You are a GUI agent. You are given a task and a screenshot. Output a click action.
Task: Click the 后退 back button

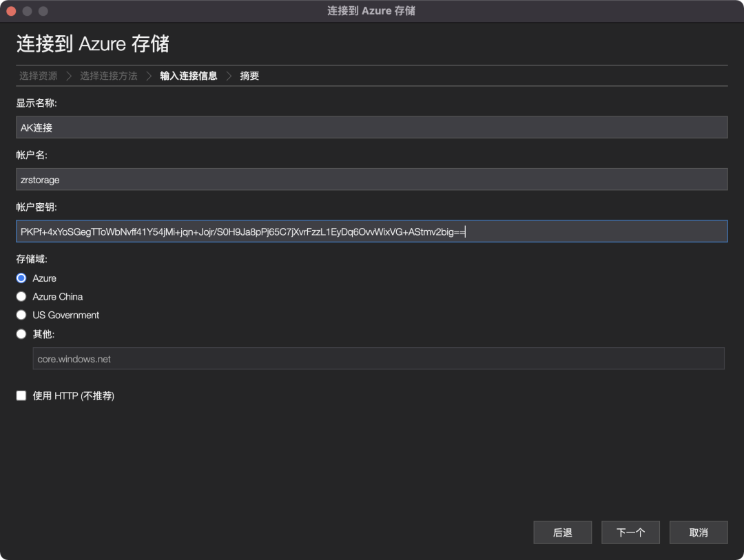(562, 532)
